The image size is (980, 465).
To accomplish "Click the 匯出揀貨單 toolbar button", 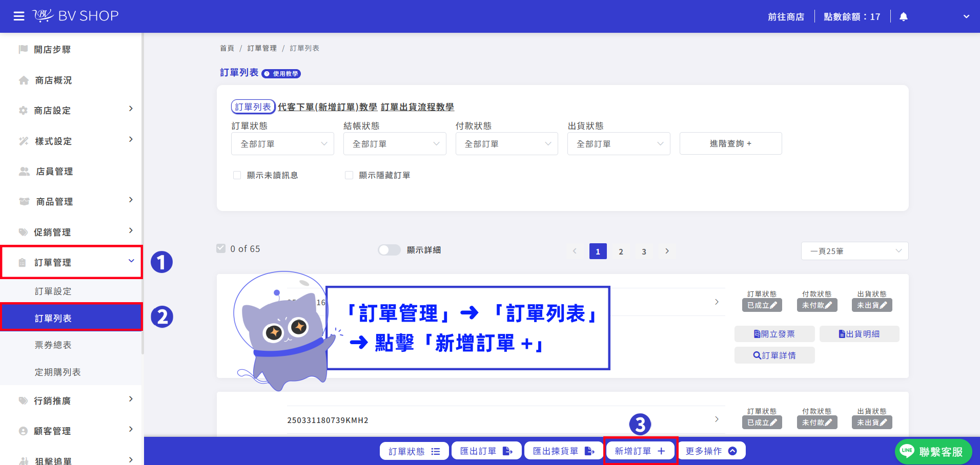I will pos(564,451).
